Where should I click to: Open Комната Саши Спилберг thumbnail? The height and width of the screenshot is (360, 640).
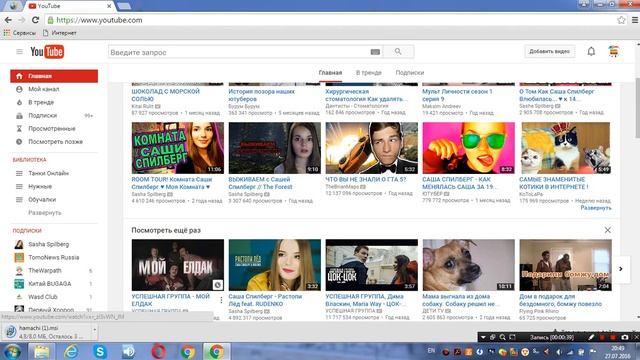tap(178, 148)
